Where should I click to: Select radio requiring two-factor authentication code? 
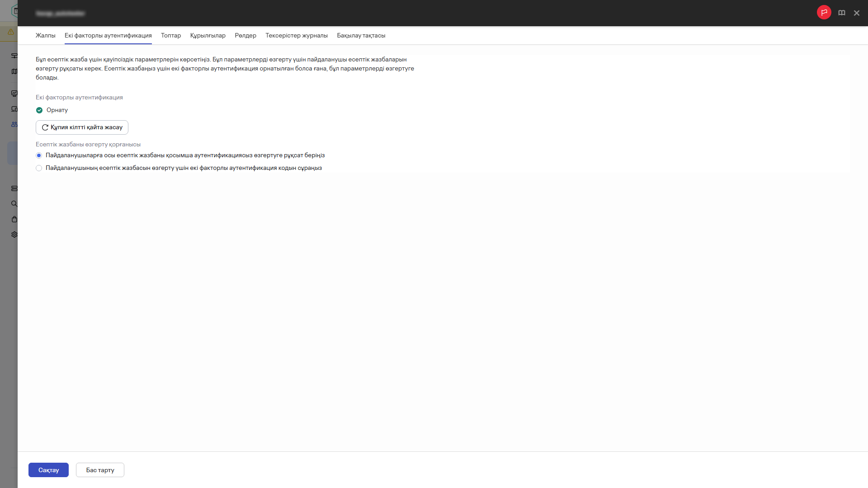coord(39,168)
